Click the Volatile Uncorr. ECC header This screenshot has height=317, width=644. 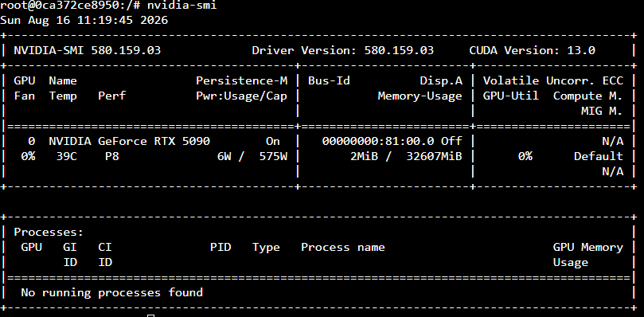(552, 80)
